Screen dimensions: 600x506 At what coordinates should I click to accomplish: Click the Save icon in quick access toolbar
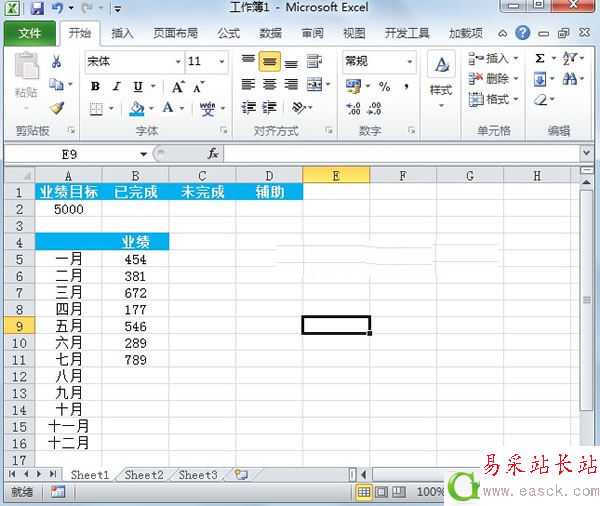click(x=37, y=8)
